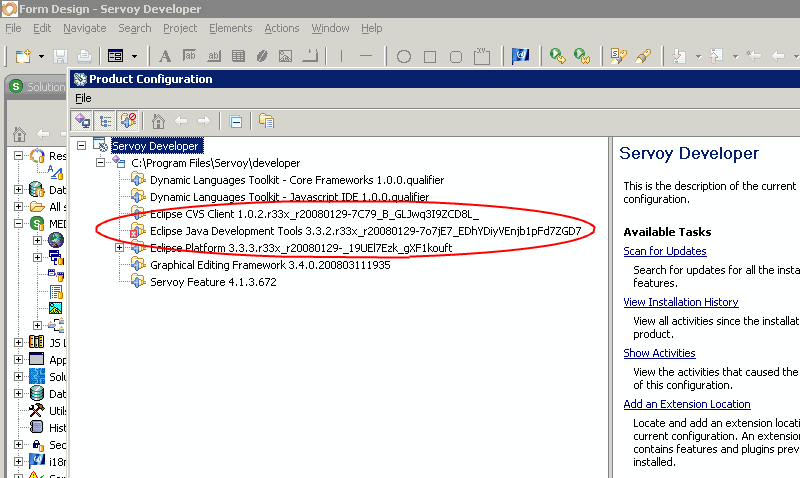Click the New wizard icon in main toolbar

click(23, 56)
